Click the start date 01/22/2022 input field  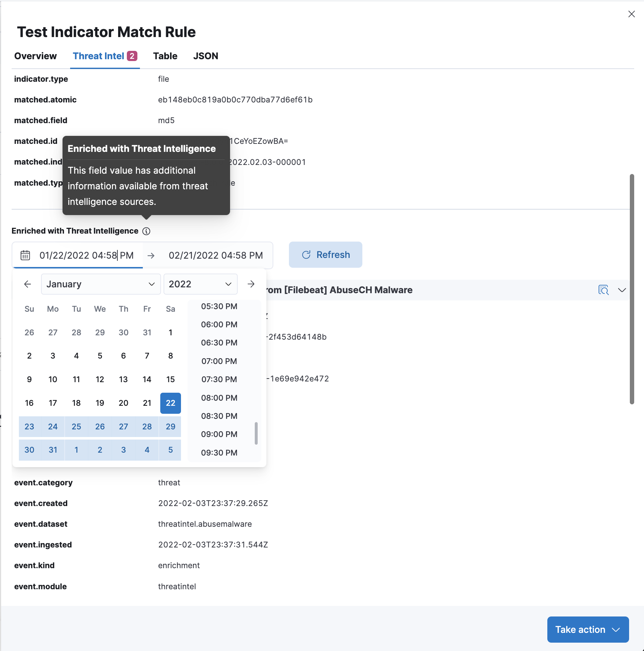click(86, 255)
